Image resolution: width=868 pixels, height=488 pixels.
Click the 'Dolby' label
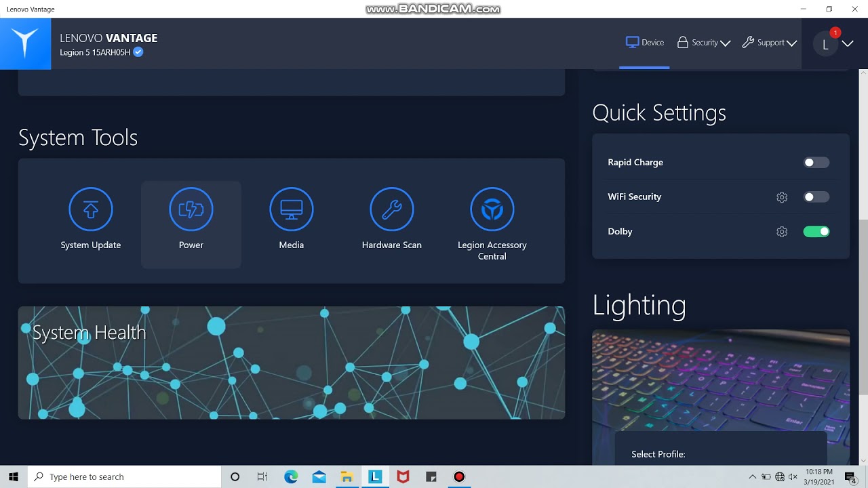click(x=620, y=232)
